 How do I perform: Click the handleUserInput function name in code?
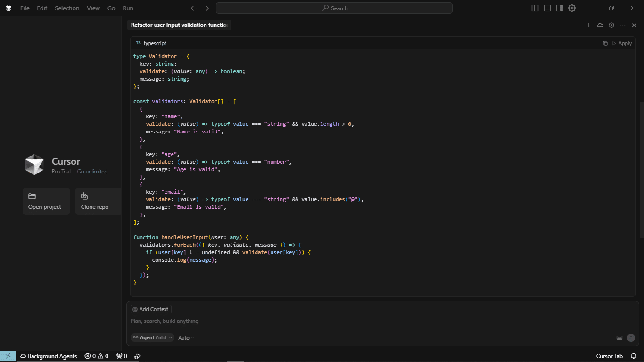coord(184,237)
